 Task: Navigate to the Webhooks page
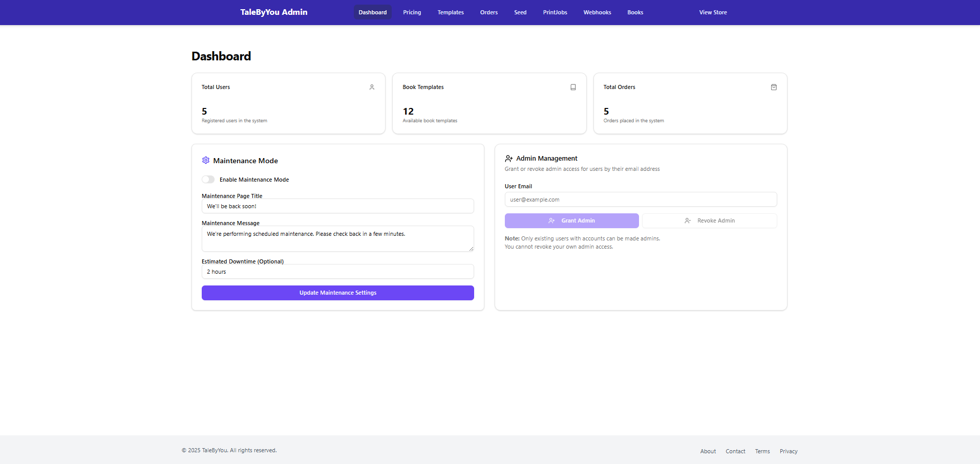point(597,12)
